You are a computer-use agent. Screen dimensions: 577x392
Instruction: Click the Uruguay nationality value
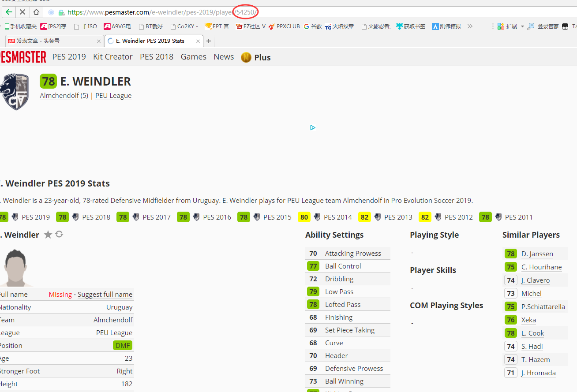[119, 307]
